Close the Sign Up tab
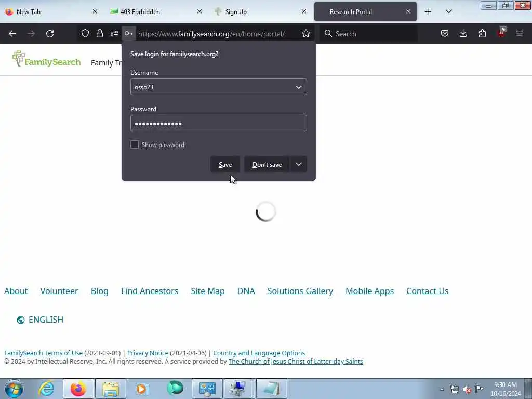 click(x=304, y=12)
